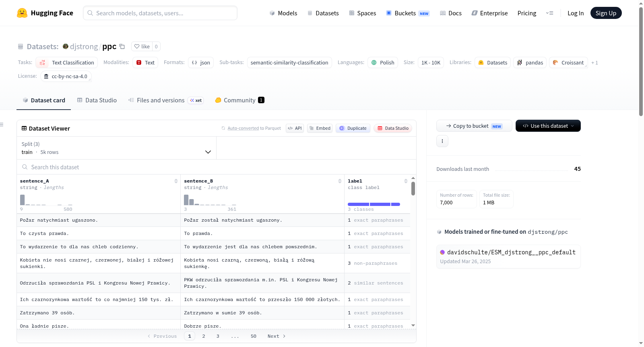The width and height of the screenshot is (644, 347).
Task: Sort label column with its sort arrows
Action: click(x=406, y=181)
